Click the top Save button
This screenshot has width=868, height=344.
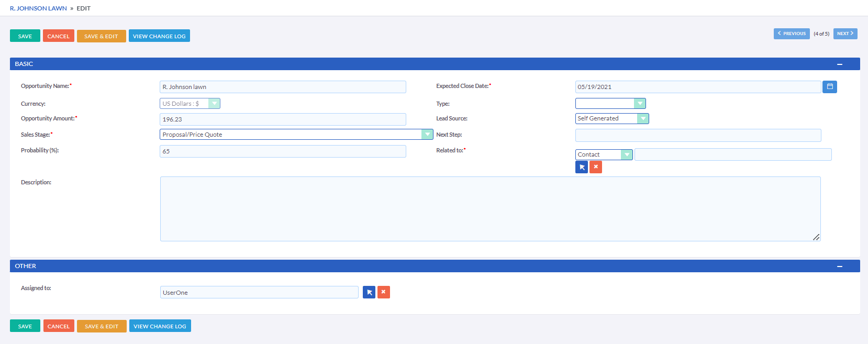click(25, 36)
